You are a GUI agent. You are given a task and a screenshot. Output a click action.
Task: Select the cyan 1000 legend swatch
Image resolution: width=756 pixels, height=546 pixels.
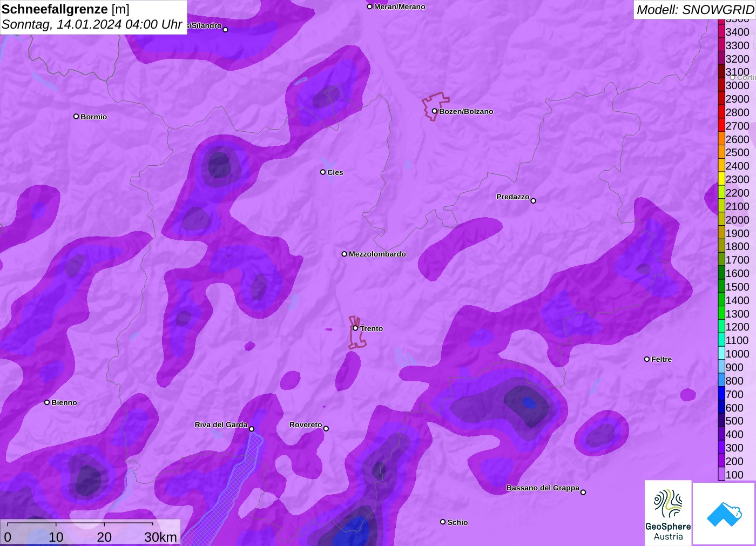click(x=721, y=353)
